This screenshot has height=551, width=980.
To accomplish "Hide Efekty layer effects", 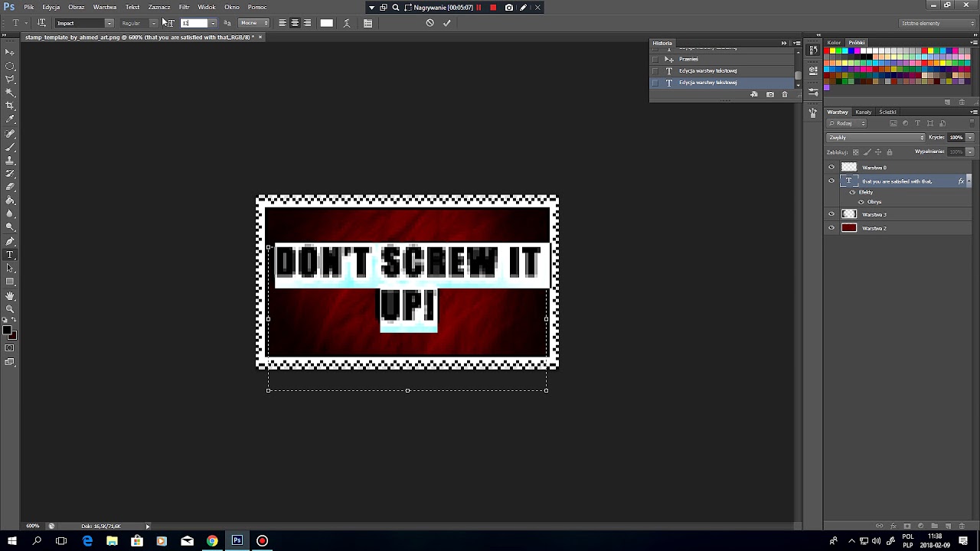I will (852, 192).
